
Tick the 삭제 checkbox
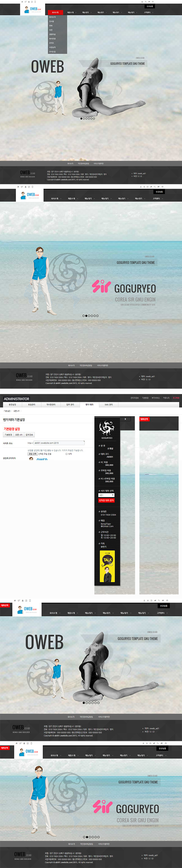(x=66, y=454)
